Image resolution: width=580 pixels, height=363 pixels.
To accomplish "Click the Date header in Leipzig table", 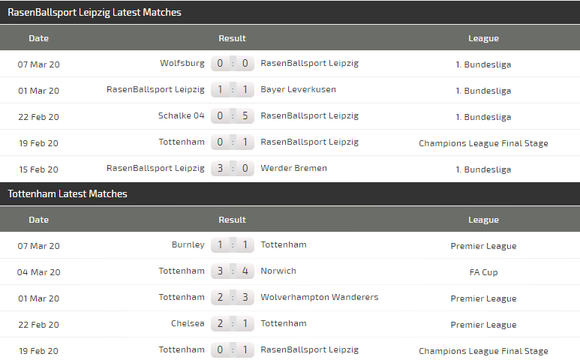I will click(x=38, y=38).
